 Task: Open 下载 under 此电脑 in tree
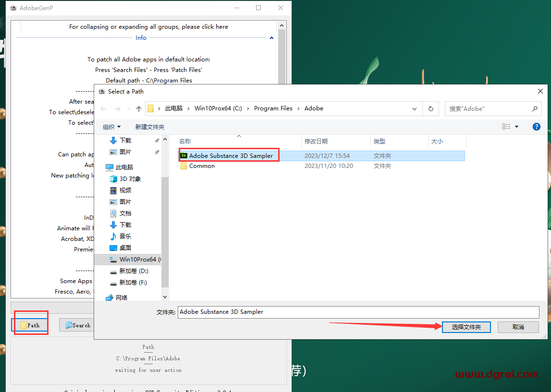125,225
